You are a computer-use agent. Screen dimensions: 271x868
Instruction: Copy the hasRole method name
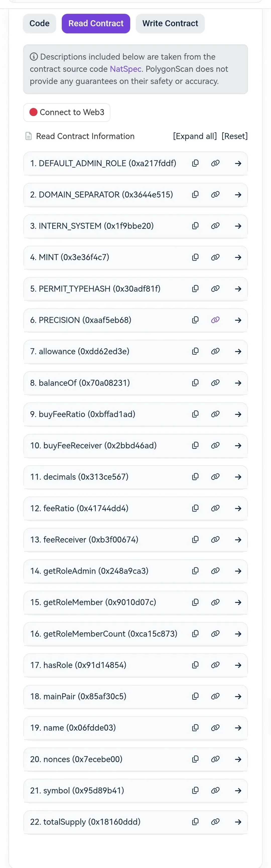(x=195, y=665)
